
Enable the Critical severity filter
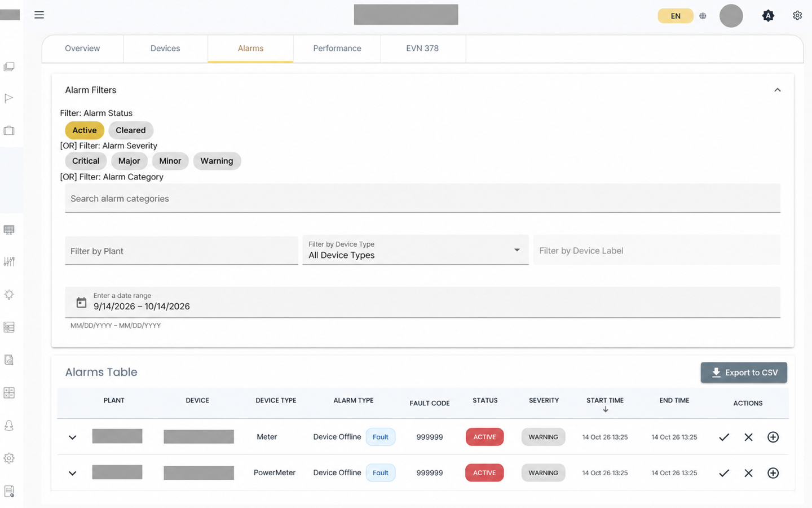(86, 161)
